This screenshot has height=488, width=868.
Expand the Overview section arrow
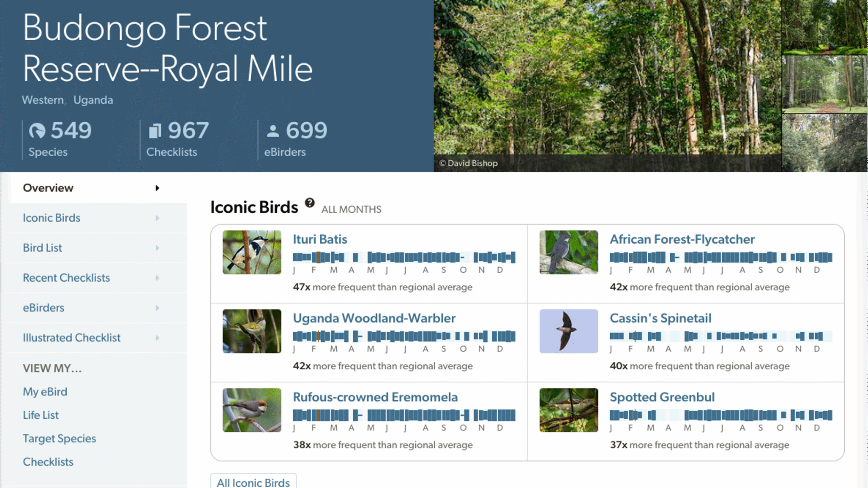pyautogui.click(x=157, y=188)
